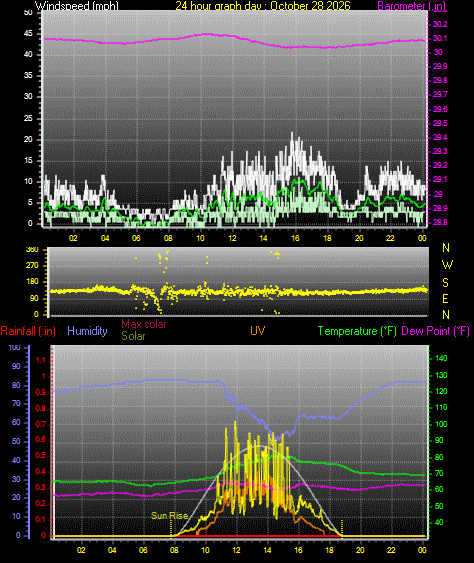This screenshot has width=474, height=563.
Task: Select the 'W' compass direction label
Action: coord(447,265)
